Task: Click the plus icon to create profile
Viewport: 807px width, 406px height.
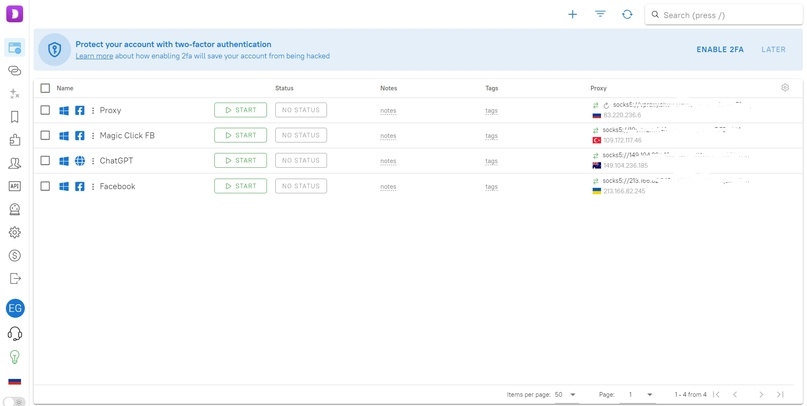Action: pyautogui.click(x=573, y=15)
